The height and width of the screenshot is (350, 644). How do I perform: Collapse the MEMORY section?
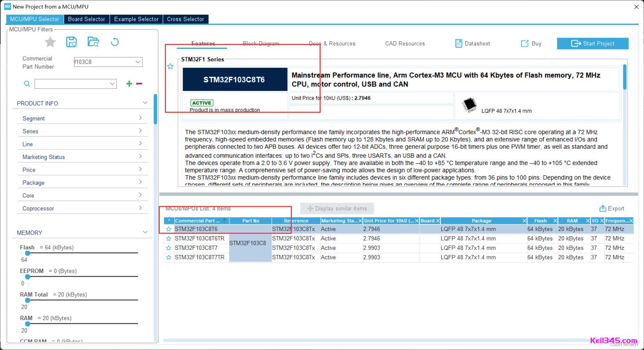pos(145,232)
